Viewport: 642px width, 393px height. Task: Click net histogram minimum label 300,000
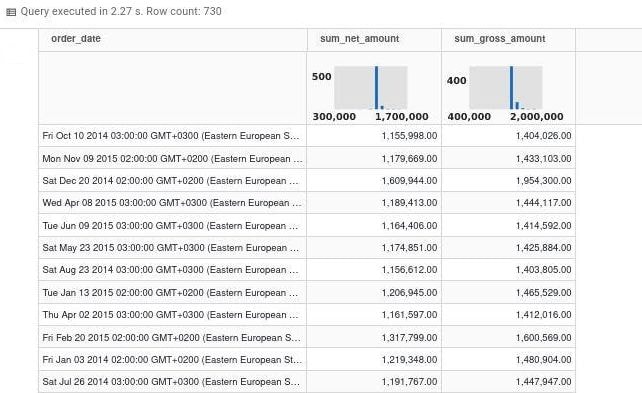point(334,117)
